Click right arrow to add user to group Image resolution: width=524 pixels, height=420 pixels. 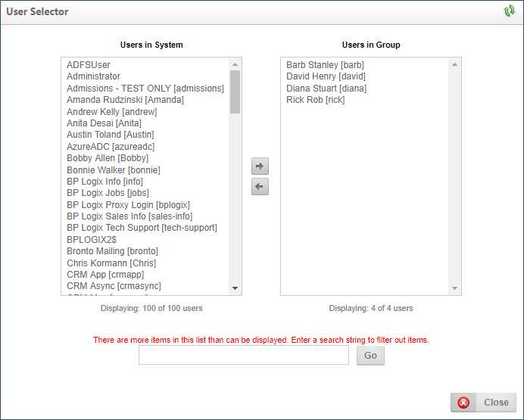tap(260, 166)
